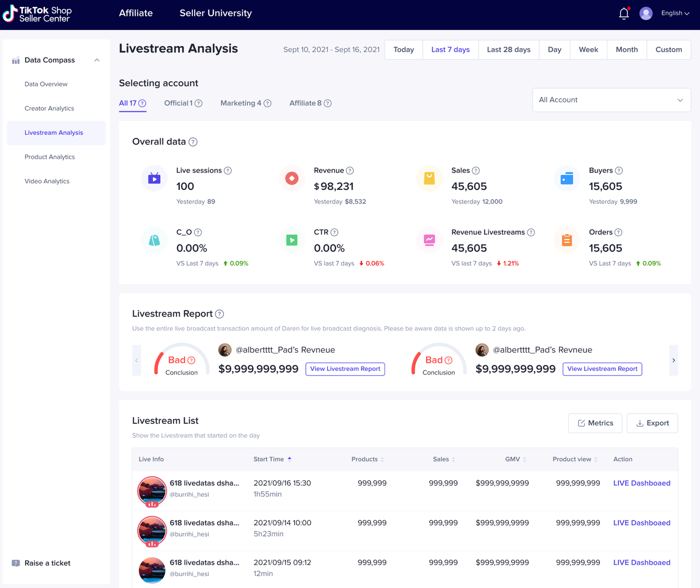This screenshot has height=588, width=700.
Task: Click help icon next to Revenue Livestreams
Action: [x=530, y=232]
